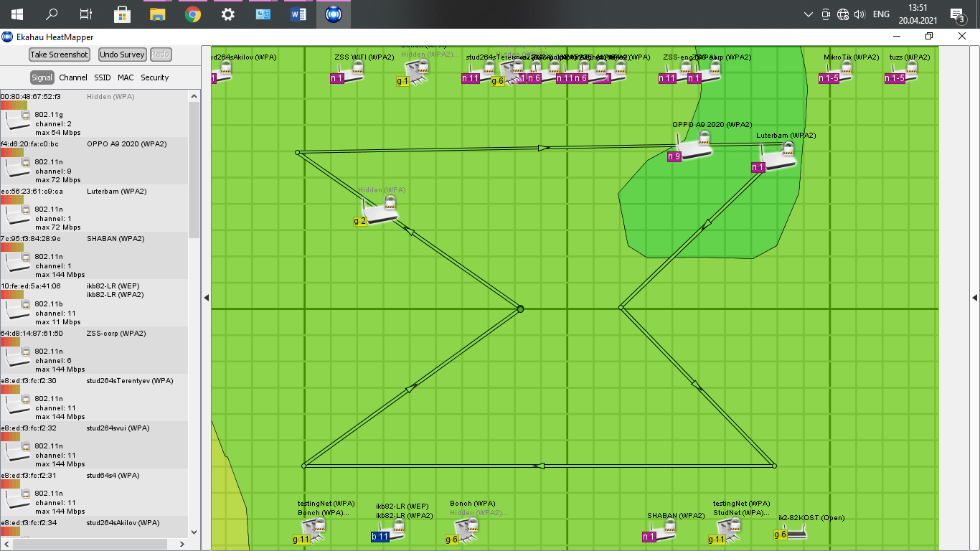Open the Windows Start menu
This screenshot has height=551, width=980.
(x=17, y=14)
